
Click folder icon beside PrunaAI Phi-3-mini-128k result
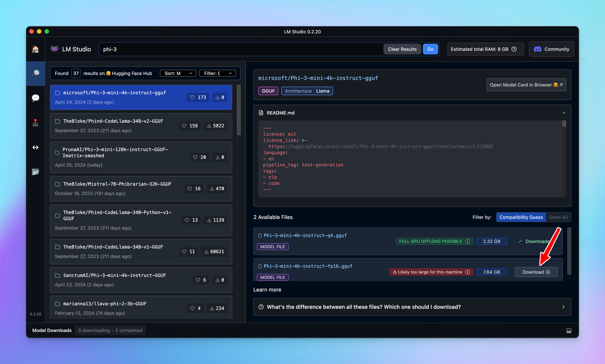pos(57,153)
